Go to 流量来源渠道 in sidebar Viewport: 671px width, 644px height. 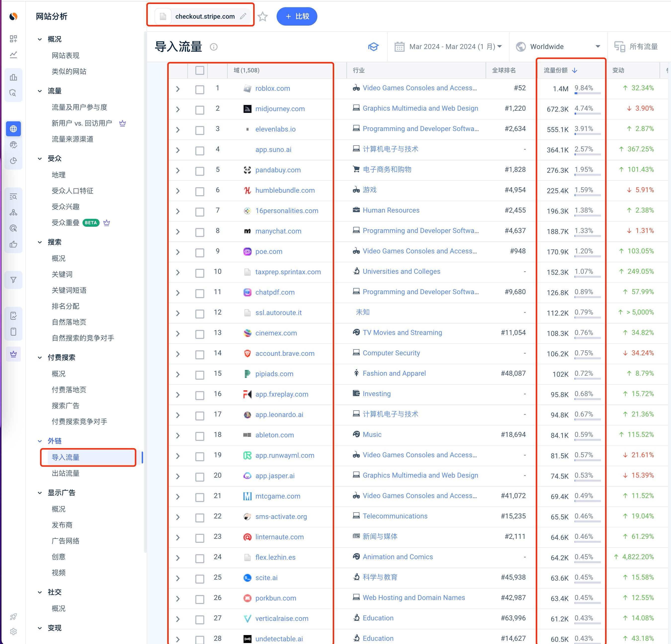73,139
